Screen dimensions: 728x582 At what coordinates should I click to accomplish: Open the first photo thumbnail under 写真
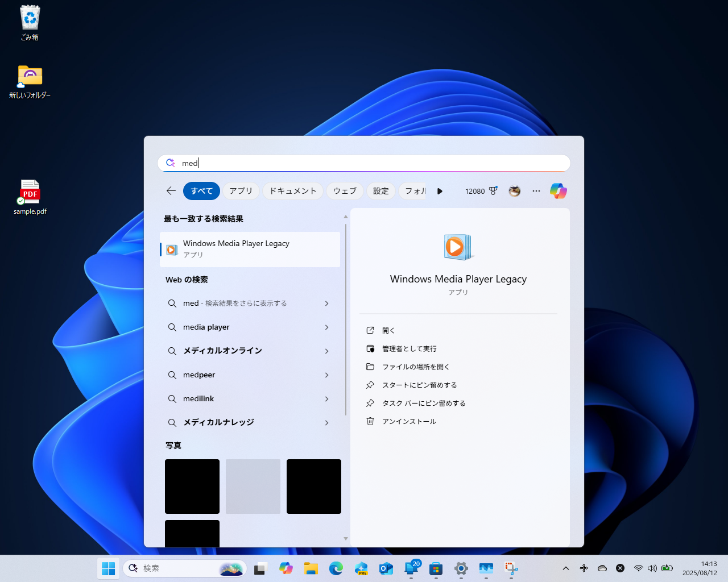point(192,486)
